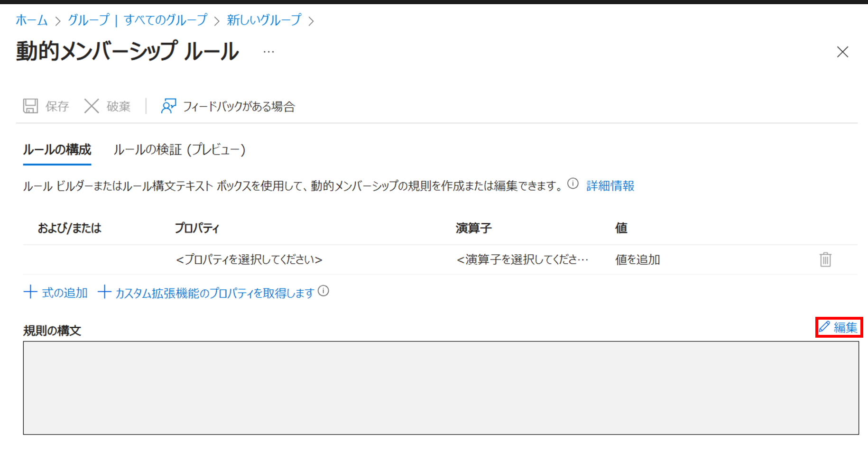Click 式の追加 to add expression

(55, 293)
